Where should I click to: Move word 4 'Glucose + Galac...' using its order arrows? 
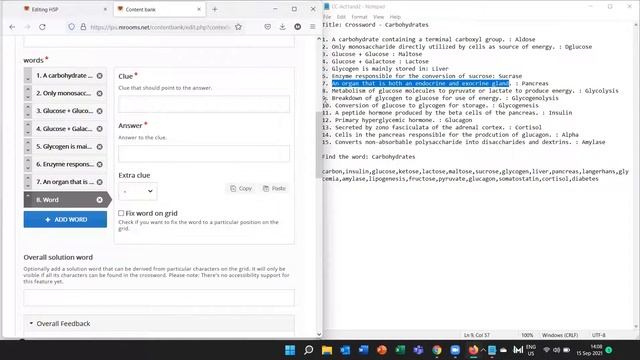click(28, 129)
